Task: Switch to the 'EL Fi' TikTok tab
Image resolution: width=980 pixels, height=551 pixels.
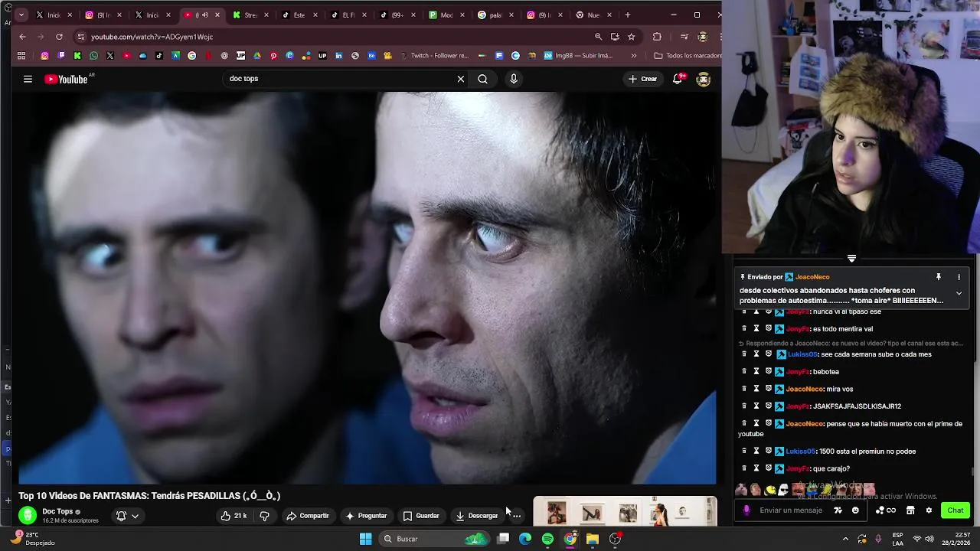Action: [x=347, y=15]
